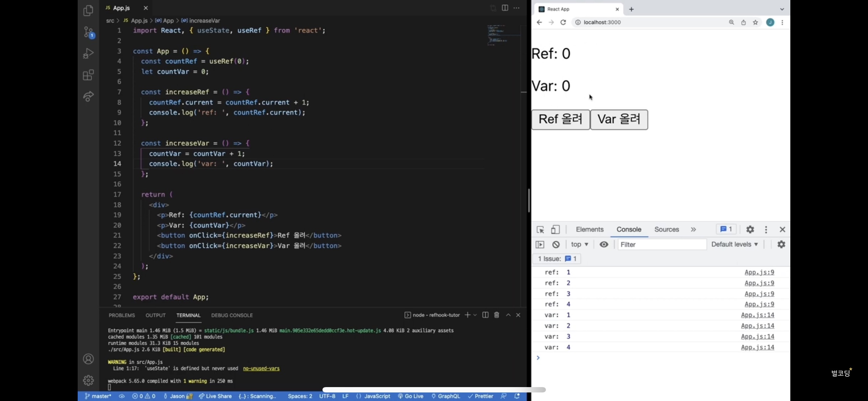868x401 pixels.
Task: Click the split editor icon
Action: [505, 8]
